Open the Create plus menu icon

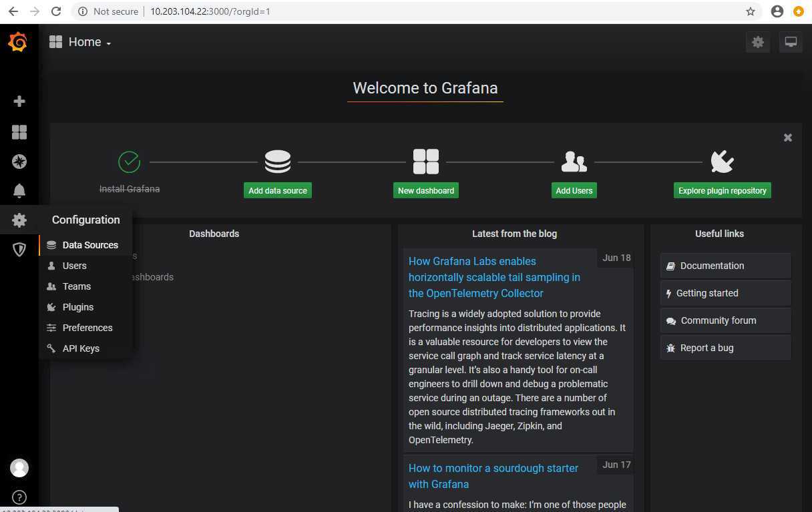pos(19,101)
